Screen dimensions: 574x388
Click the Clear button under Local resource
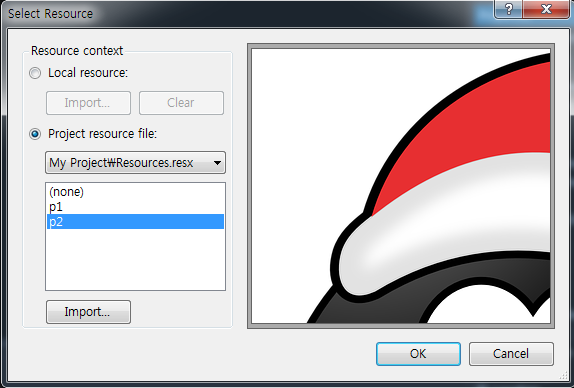click(181, 103)
